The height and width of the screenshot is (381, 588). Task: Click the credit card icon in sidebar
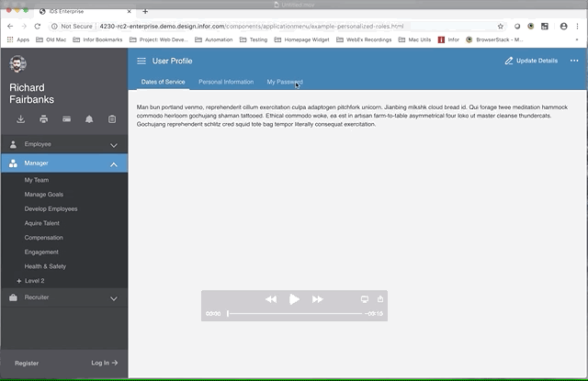click(67, 119)
